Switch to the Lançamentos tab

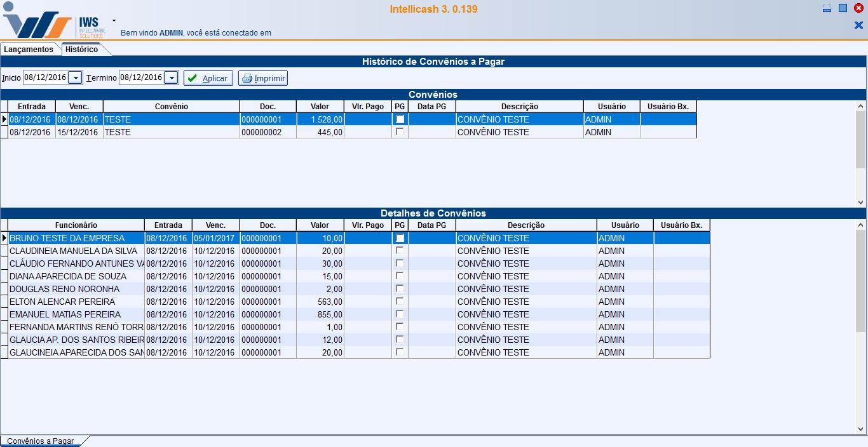[29, 50]
